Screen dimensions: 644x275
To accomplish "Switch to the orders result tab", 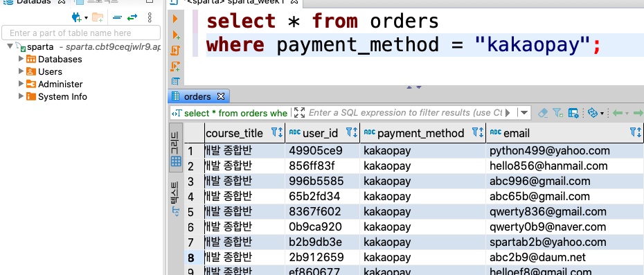I will pyautogui.click(x=197, y=96).
